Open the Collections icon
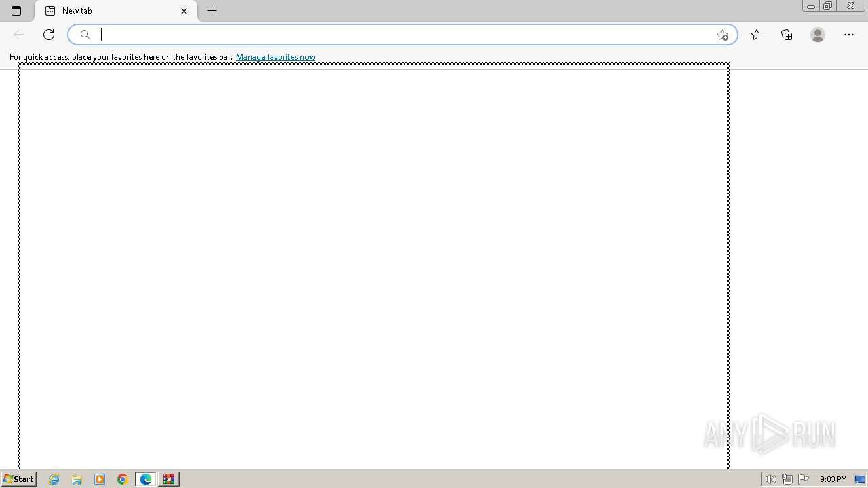This screenshot has width=868, height=488. (787, 35)
